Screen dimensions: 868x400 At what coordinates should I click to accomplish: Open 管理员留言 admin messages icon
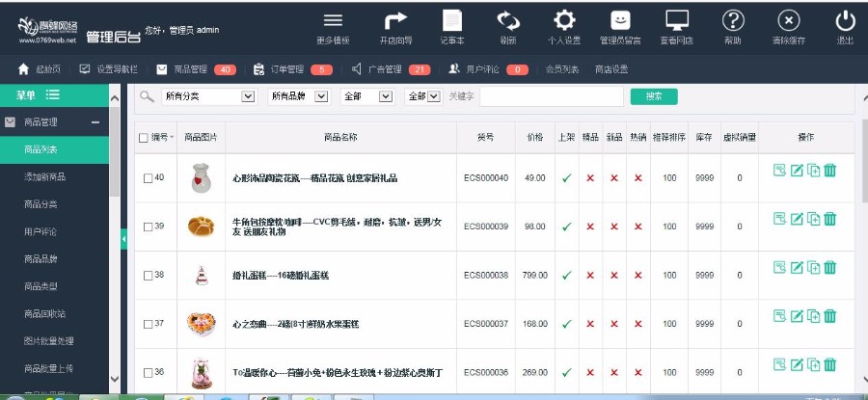coord(620,21)
